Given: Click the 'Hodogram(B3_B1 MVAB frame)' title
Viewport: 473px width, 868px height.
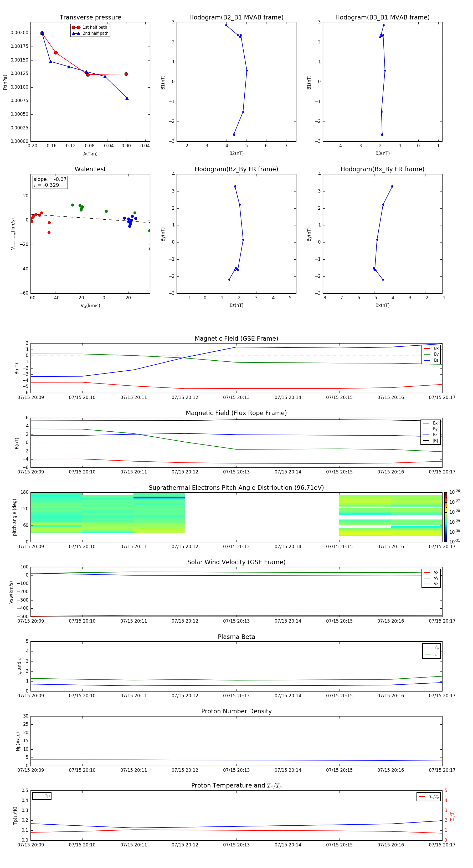Looking at the screenshot, I should click(382, 18).
